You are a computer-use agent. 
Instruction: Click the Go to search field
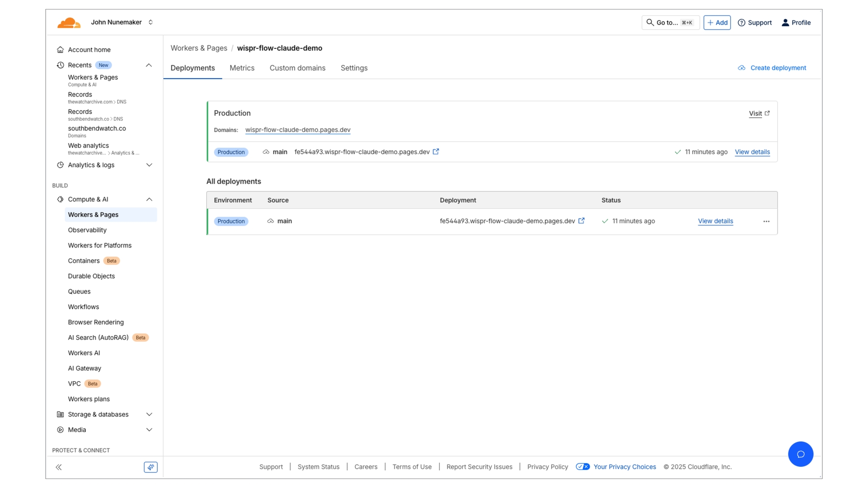pos(670,23)
